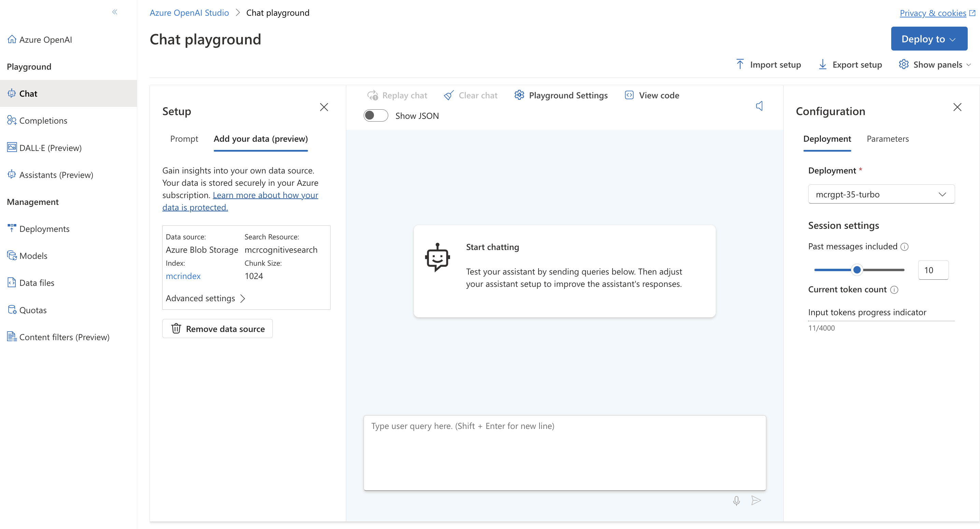Click the user query text box
The width and height of the screenshot is (980, 529).
click(x=564, y=453)
